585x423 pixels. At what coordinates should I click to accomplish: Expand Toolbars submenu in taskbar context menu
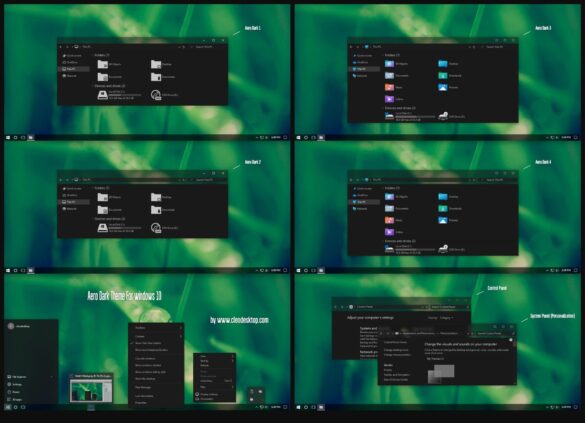click(x=156, y=328)
